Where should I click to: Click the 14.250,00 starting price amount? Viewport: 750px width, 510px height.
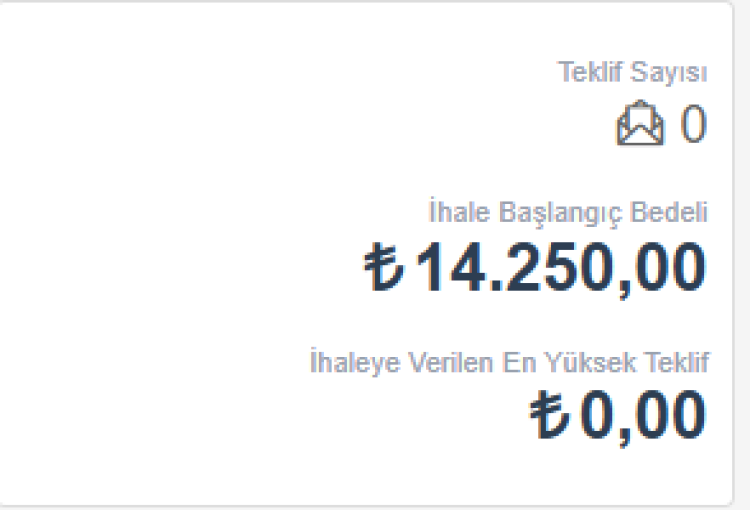click(560, 268)
